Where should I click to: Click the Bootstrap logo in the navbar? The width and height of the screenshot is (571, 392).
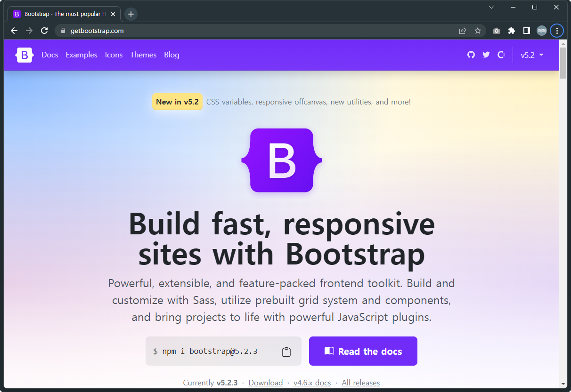[24, 55]
